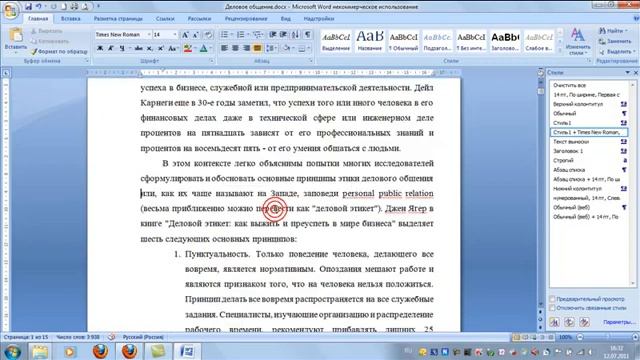Switch to Web Layout view
The width and height of the screenshot is (640, 360).
pyautogui.click(x=534, y=337)
